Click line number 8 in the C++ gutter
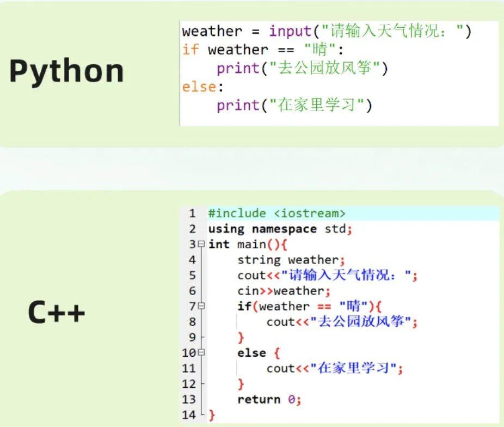Image resolution: width=504 pixels, height=427 pixels. (192, 321)
